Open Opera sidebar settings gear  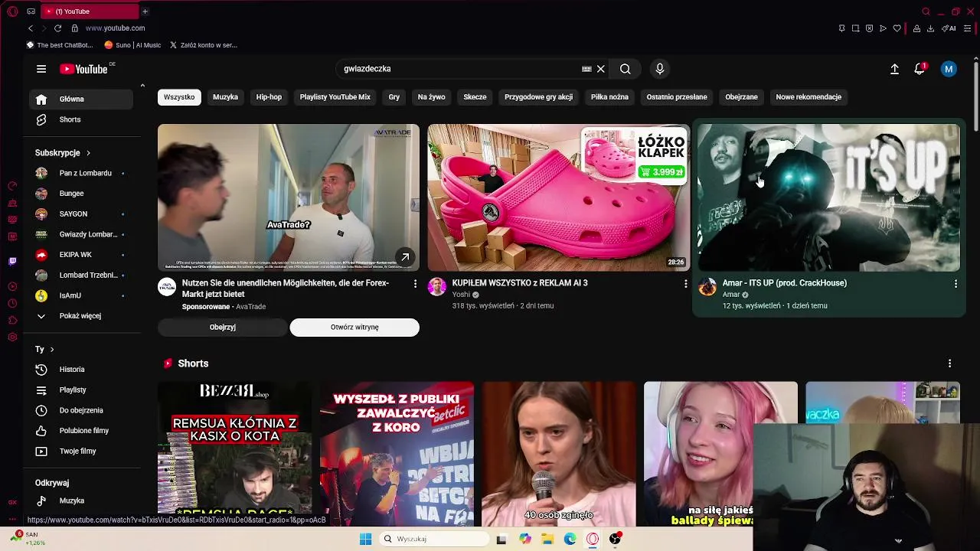[12, 337]
